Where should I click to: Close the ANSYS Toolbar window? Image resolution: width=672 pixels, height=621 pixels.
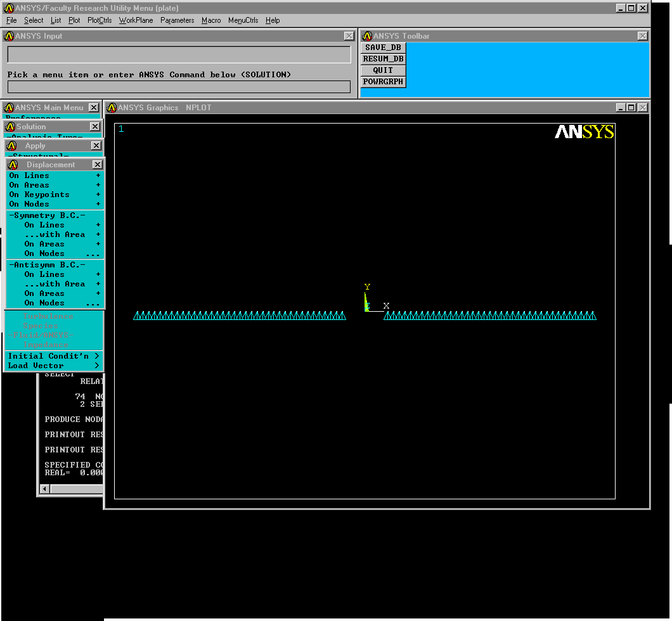tap(642, 36)
